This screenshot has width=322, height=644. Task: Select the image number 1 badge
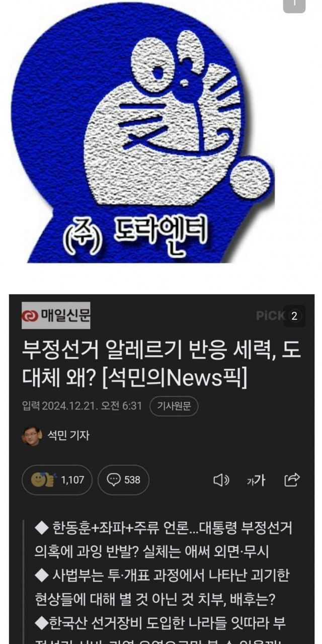tap(294, 5)
